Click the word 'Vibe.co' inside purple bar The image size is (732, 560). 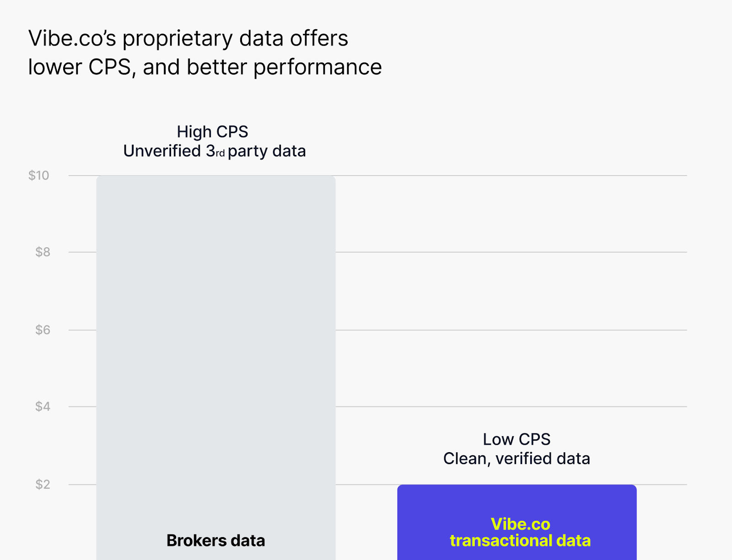pyautogui.click(x=521, y=524)
